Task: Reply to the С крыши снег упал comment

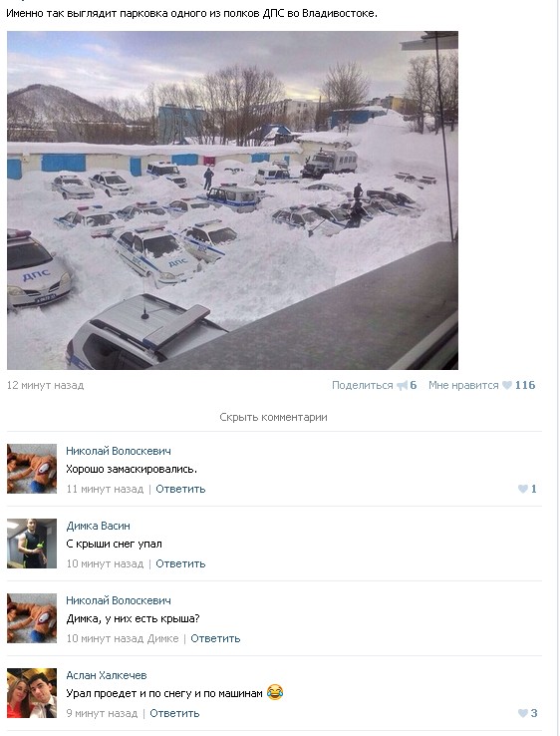Action: tap(180, 563)
